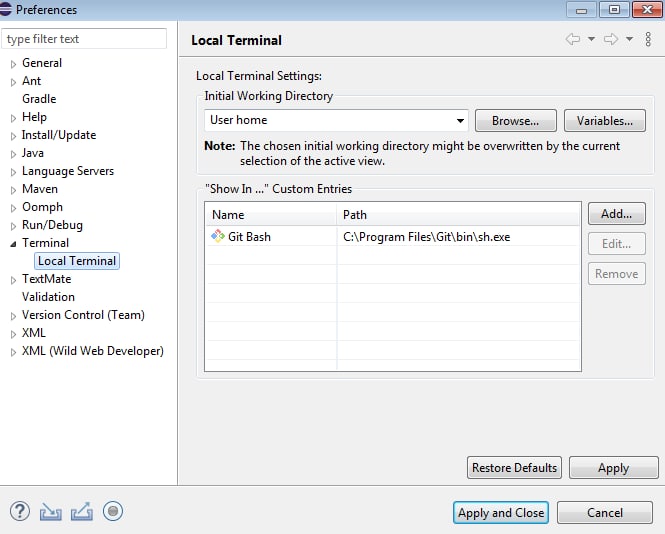The image size is (665, 534).
Task: Focus the type filter text field
Action: coord(84,39)
